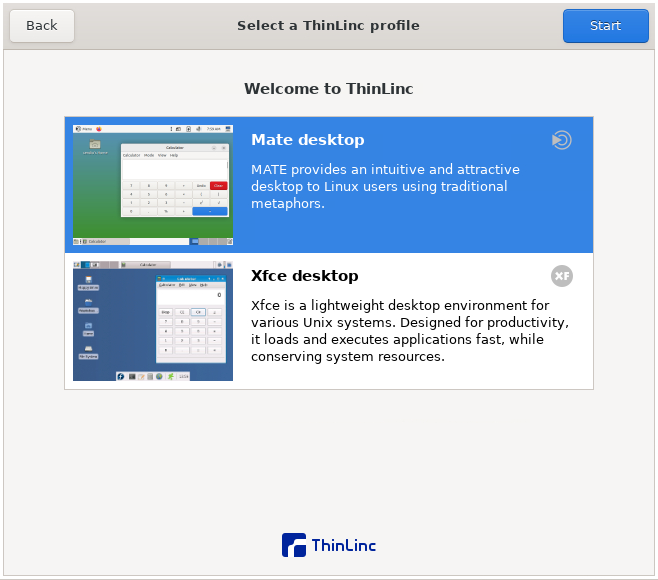Open the Mate desktop screenshot thumbnail

(x=153, y=185)
